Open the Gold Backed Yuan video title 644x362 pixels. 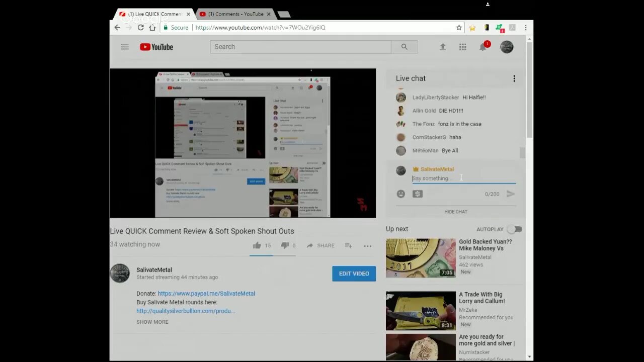pyautogui.click(x=486, y=245)
